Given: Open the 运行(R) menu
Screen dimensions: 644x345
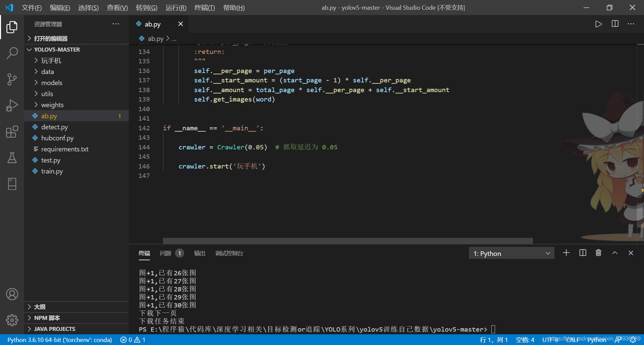Looking at the screenshot, I should pyautogui.click(x=176, y=7).
